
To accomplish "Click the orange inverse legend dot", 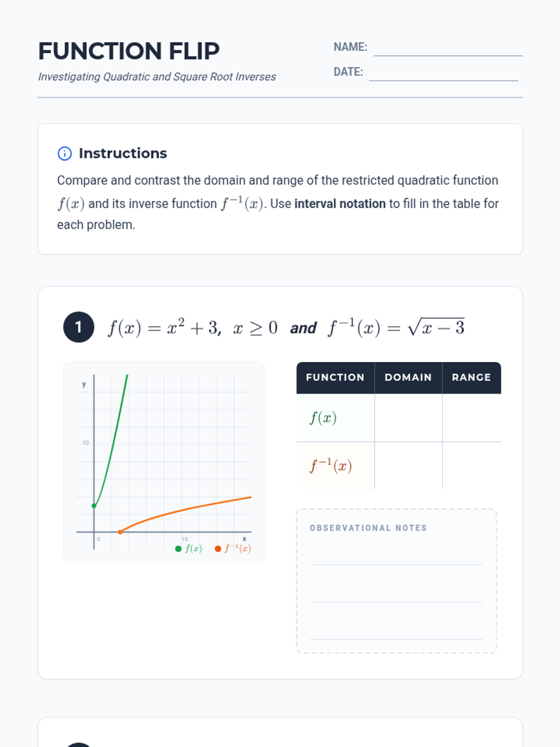I will click(218, 549).
